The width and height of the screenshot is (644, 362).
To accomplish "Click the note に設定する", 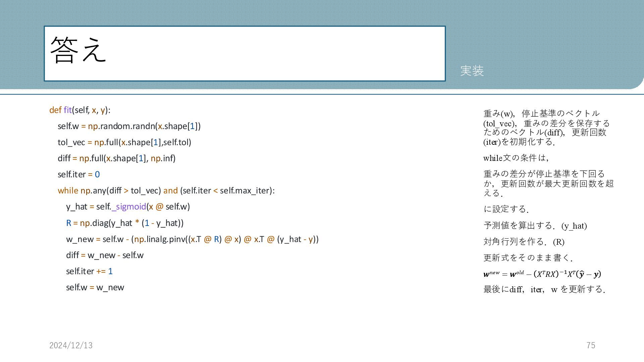I will point(506,209).
